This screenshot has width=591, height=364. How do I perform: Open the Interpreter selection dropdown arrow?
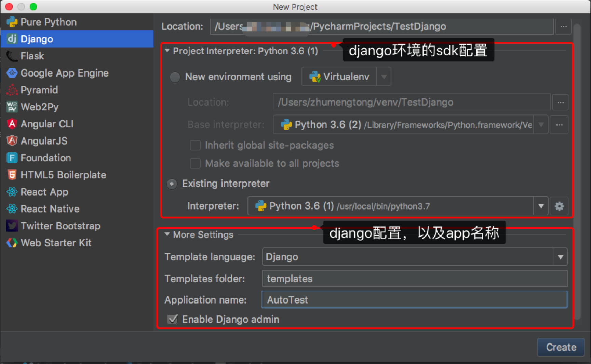tap(541, 206)
